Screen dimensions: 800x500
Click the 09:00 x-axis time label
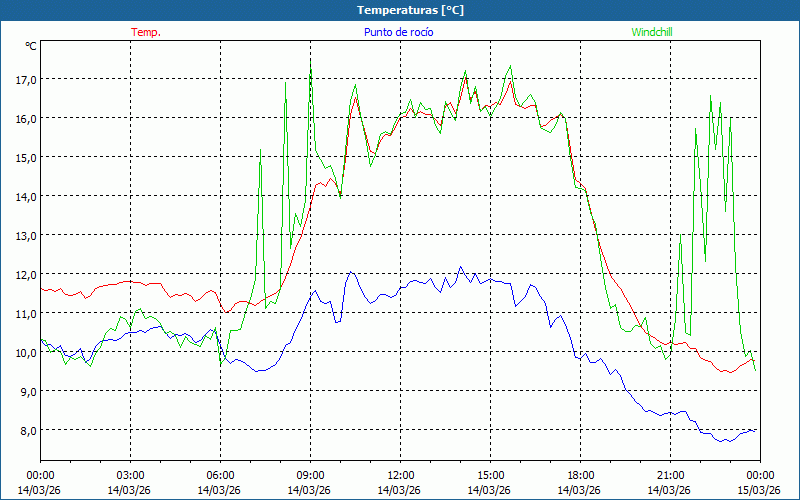pos(310,475)
